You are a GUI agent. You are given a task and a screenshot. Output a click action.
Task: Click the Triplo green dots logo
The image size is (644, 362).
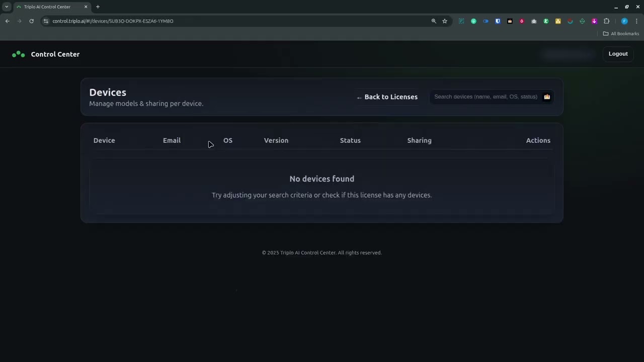(19, 54)
